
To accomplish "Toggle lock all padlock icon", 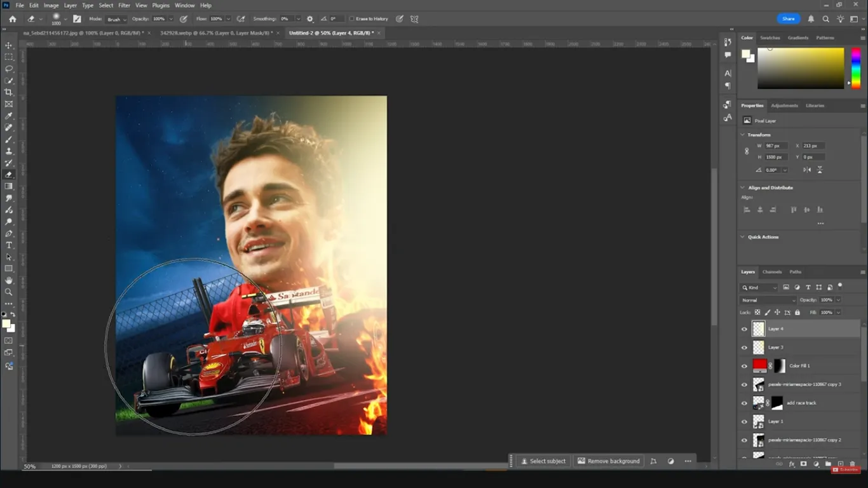I will [797, 313].
